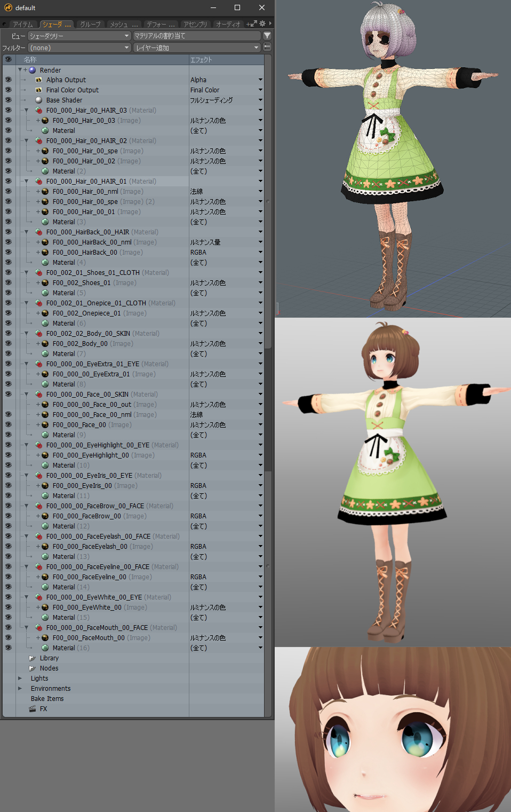Click the エフェクト column header

[226, 60]
